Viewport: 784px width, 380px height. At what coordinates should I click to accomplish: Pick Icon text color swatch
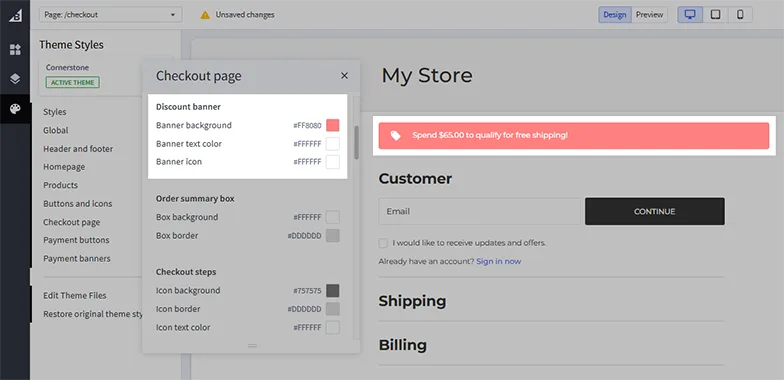(332, 328)
